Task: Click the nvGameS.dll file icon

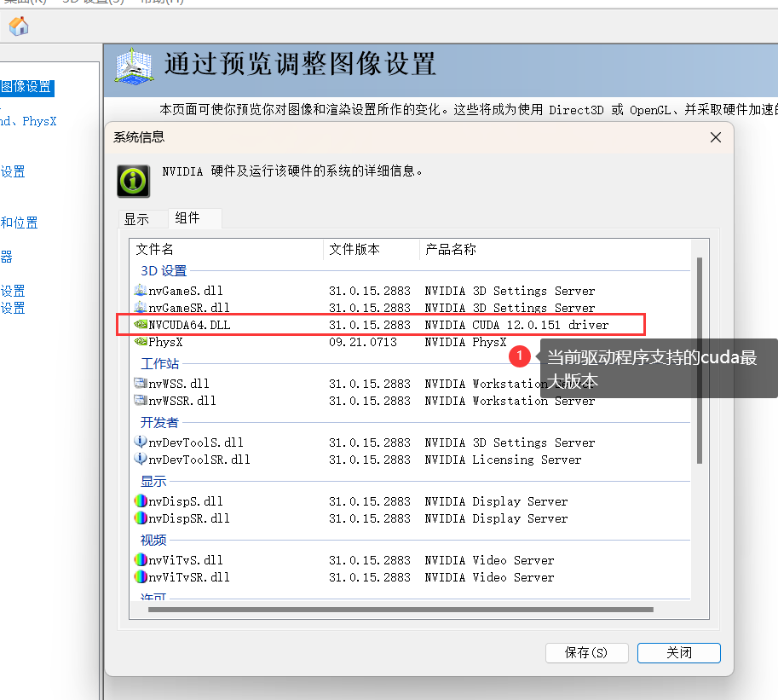Action: [x=141, y=290]
